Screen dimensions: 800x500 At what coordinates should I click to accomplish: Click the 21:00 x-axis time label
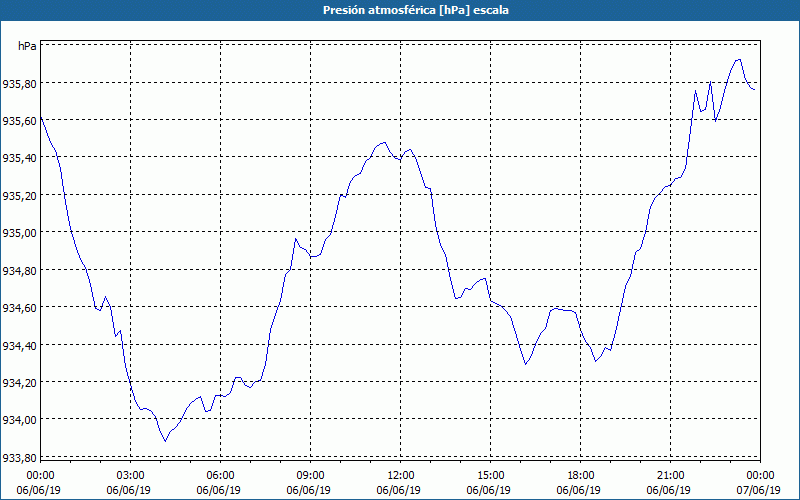[x=670, y=474]
